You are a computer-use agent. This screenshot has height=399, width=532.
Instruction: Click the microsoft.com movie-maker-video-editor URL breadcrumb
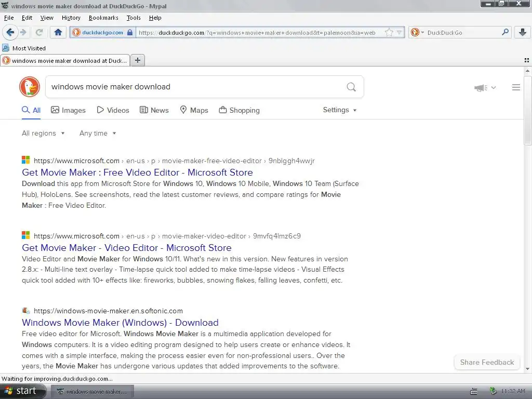(167, 236)
